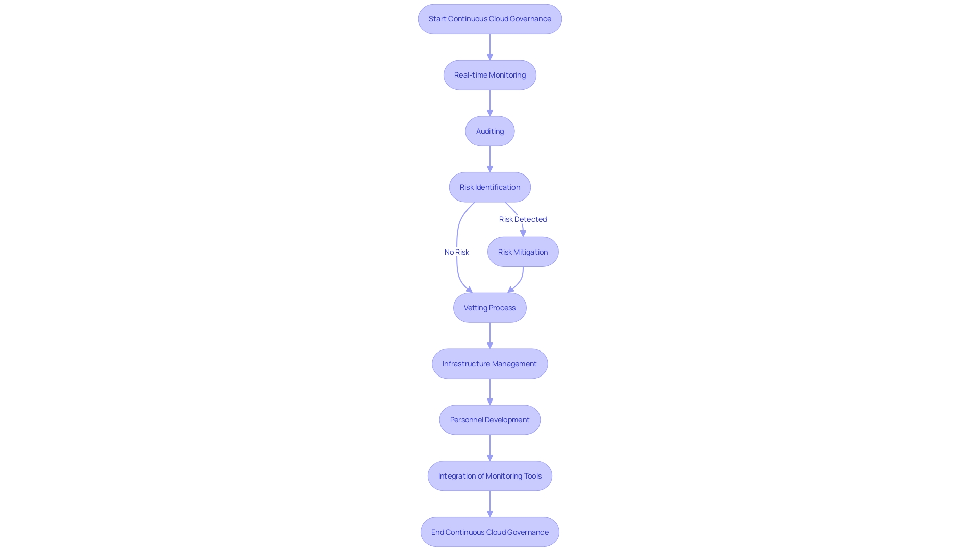Click the Start Continuous Cloud Governance node
Image resolution: width=980 pixels, height=551 pixels.
(490, 19)
